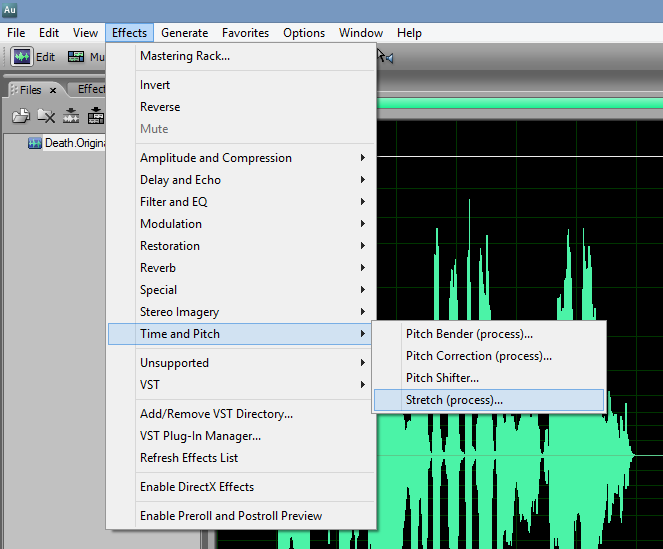Expand the Reverb submenu
This screenshot has width=663, height=549.
pyautogui.click(x=158, y=268)
